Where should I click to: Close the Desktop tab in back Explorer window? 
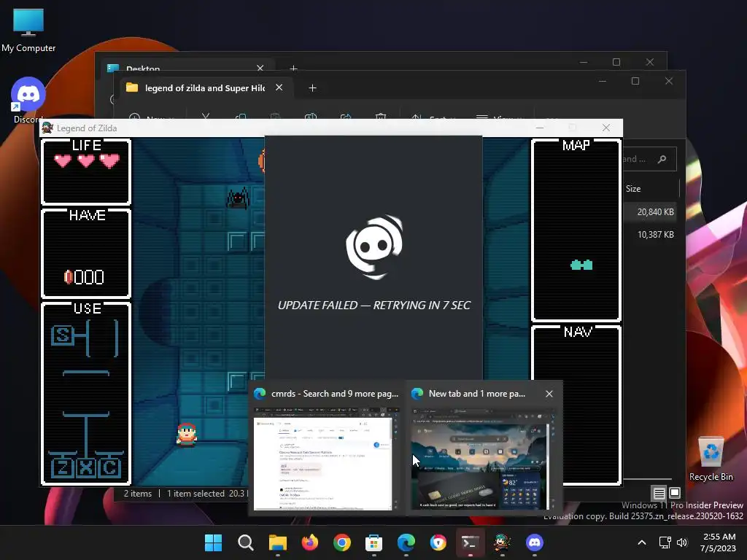point(260,68)
